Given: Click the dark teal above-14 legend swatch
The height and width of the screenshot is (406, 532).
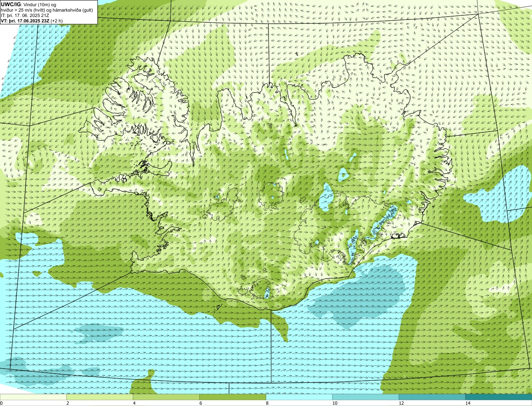Looking at the screenshot, I should coord(499,397).
